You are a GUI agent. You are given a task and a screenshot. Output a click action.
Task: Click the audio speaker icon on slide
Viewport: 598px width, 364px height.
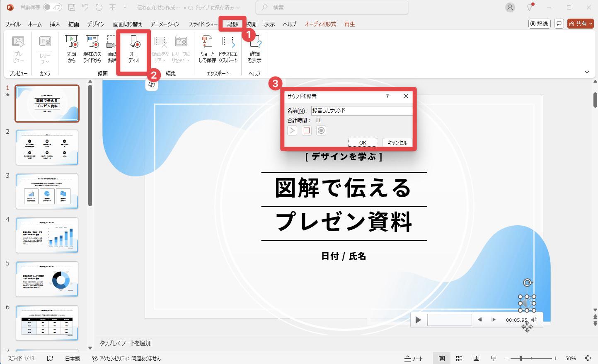click(x=527, y=304)
